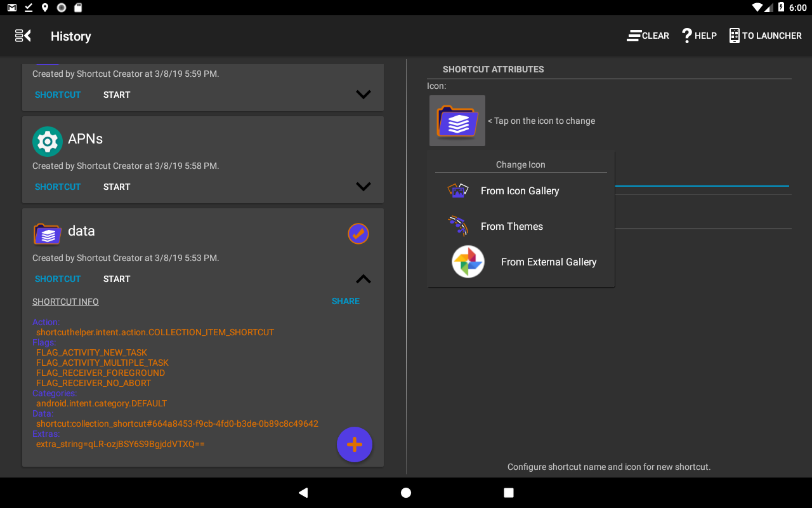The width and height of the screenshot is (812, 508).
Task: Click the data folder icon in history
Action: tap(48, 234)
